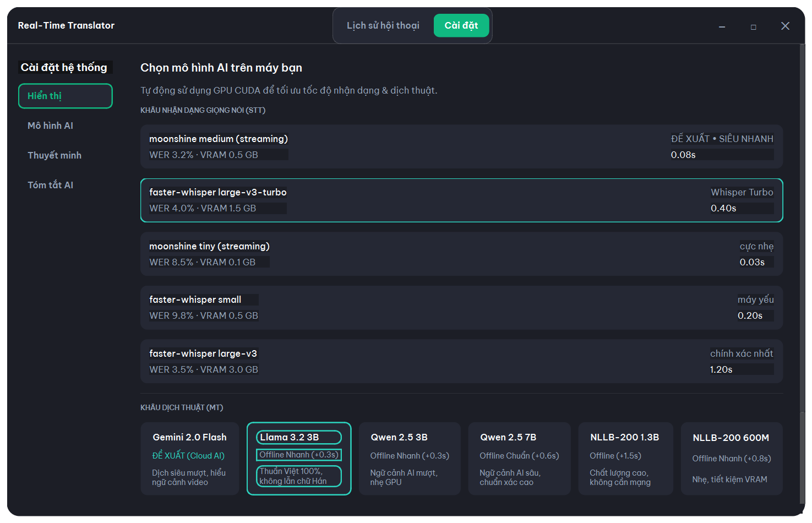The width and height of the screenshot is (812, 523).
Task: Select faster-whisper large-v3 model card
Action: click(x=461, y=361)
